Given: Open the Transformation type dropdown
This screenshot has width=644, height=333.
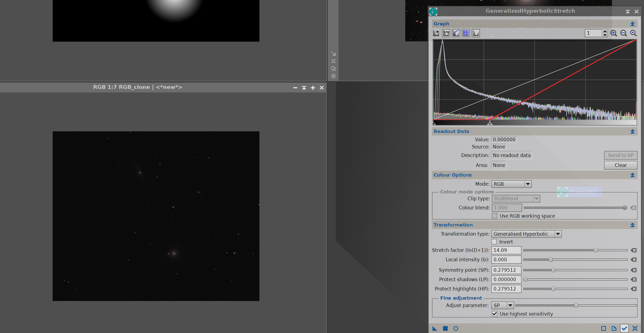Looking at the screenshot, I should pyautogui.click(x=527, y=234).
